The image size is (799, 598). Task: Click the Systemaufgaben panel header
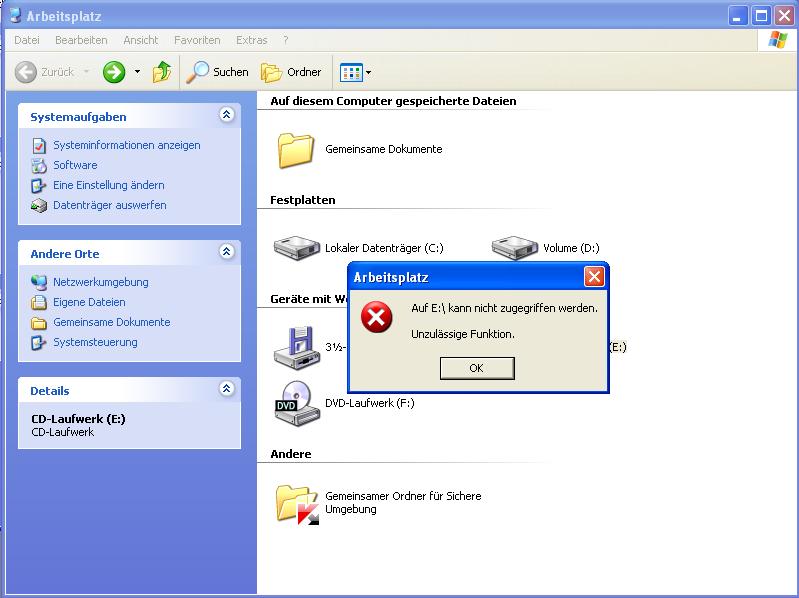click(x=129, y=116)
